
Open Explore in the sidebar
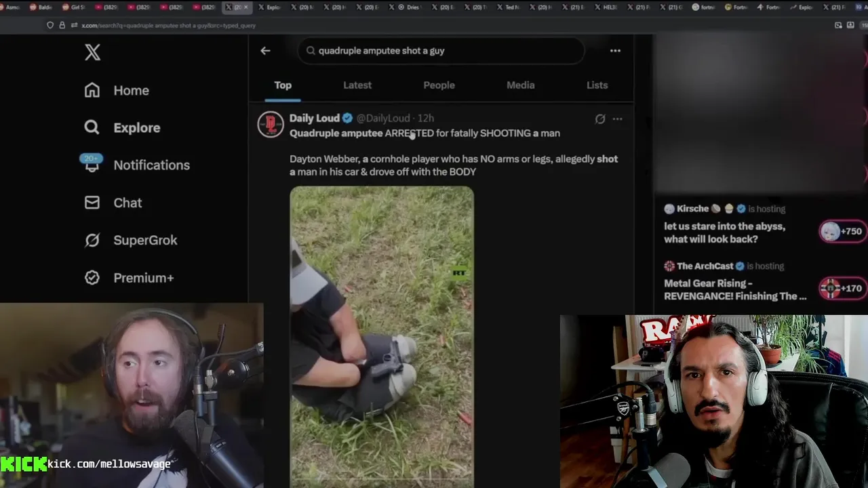tap(122, 127)
